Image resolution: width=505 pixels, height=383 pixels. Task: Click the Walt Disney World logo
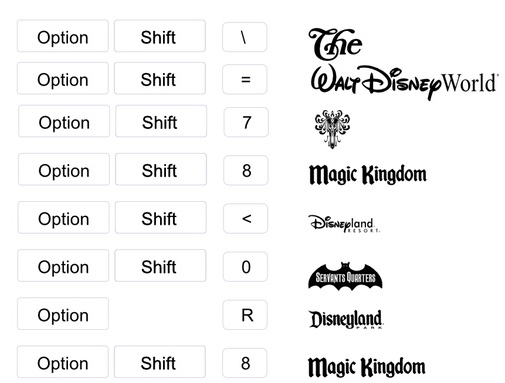404,83
